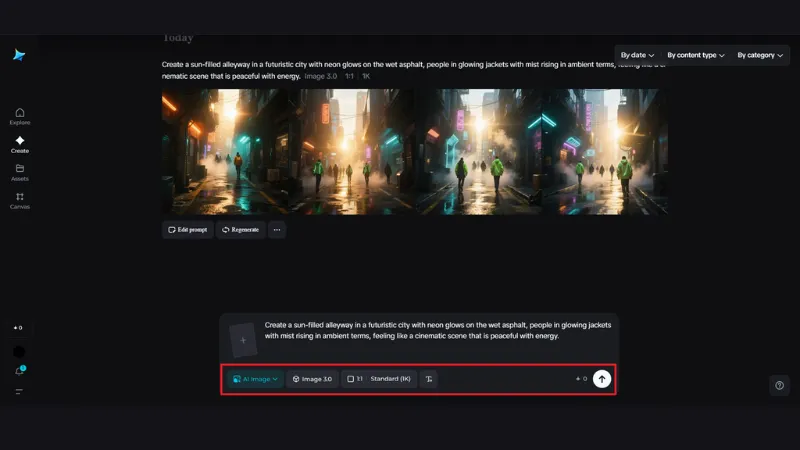Click the Regenerate button

[x=240, y=229]
